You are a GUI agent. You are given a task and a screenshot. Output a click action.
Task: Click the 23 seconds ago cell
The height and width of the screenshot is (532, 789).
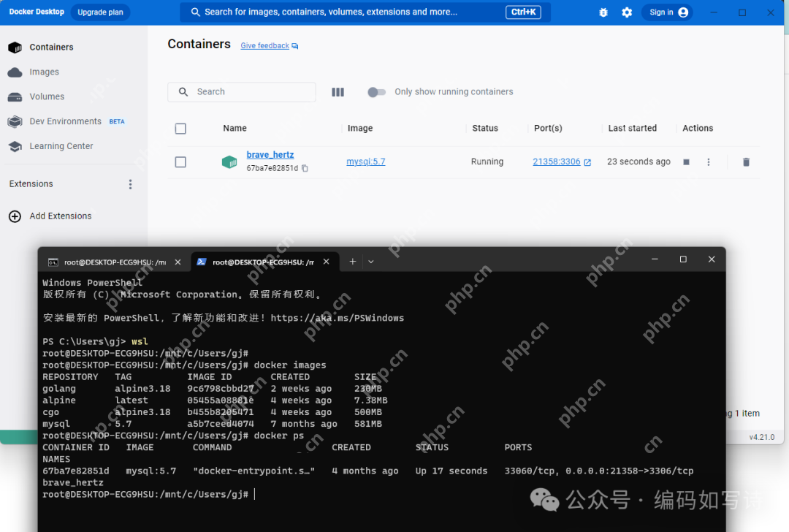point(639,161)
